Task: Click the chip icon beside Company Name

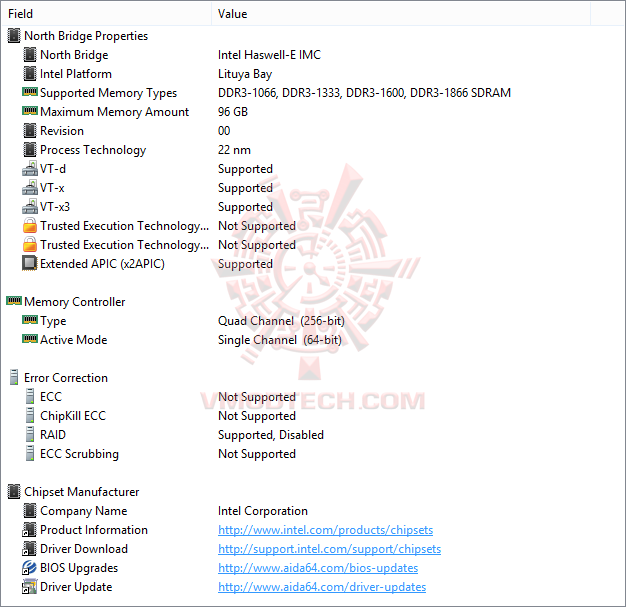Action: (x=30, y=510)
